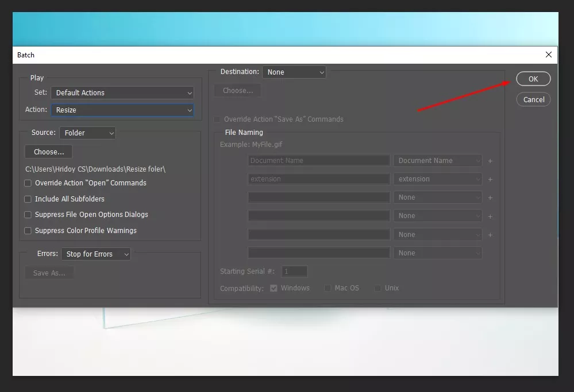
Task: Click the extension file naming text field
Action: pos(319,179)
